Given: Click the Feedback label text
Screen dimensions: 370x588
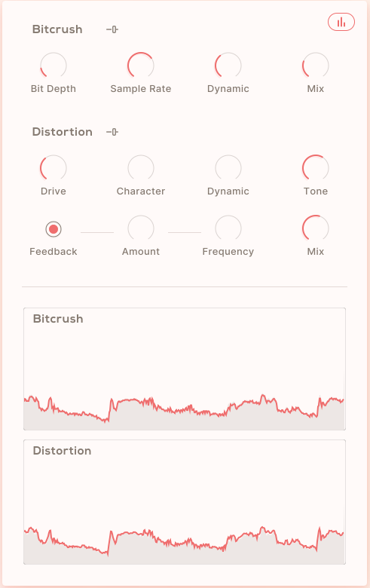Looking at the screenshot, I should point(54,252).
